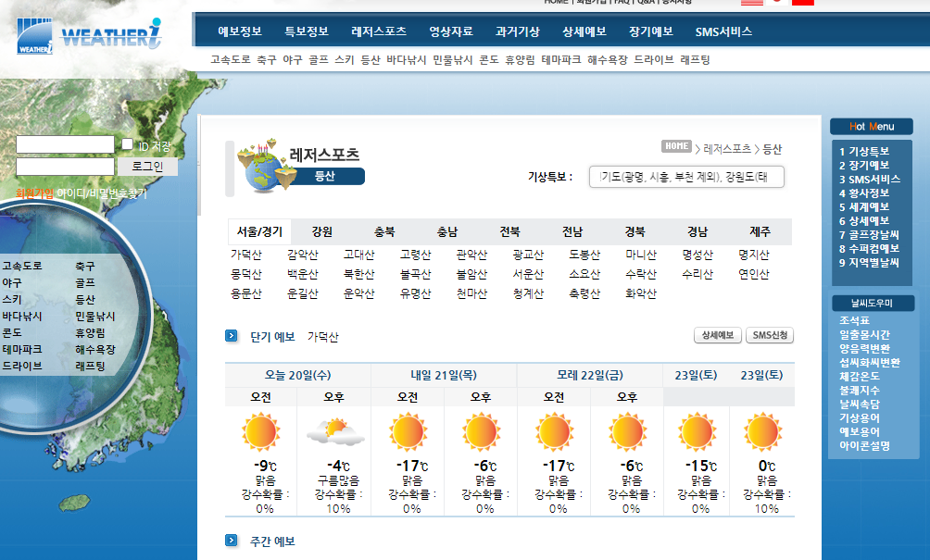The width and height of the screenshot is (930, 560).
Task: Click 아이디/비밀번호찾기 link
Action: tap(102, 193)
